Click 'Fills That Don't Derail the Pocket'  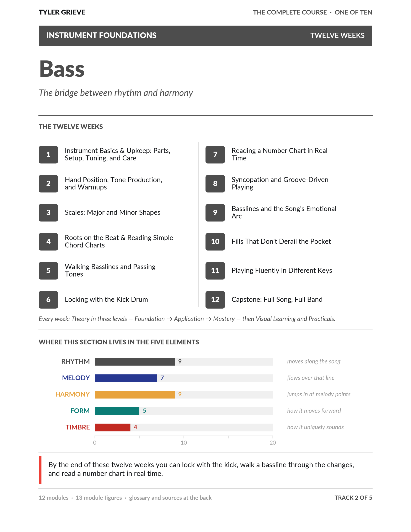point(281,241)
